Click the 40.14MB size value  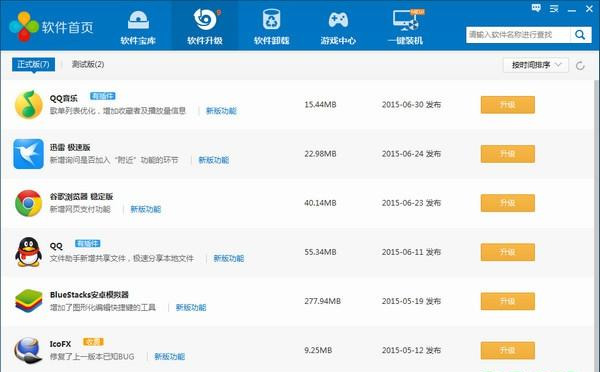tap(320, 203)
